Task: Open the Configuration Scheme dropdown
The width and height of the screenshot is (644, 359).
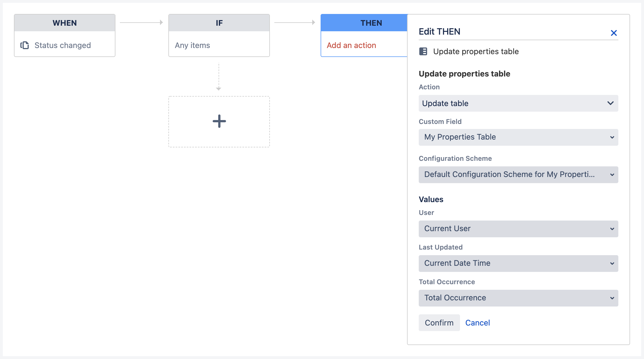Action: click(518, 174)
